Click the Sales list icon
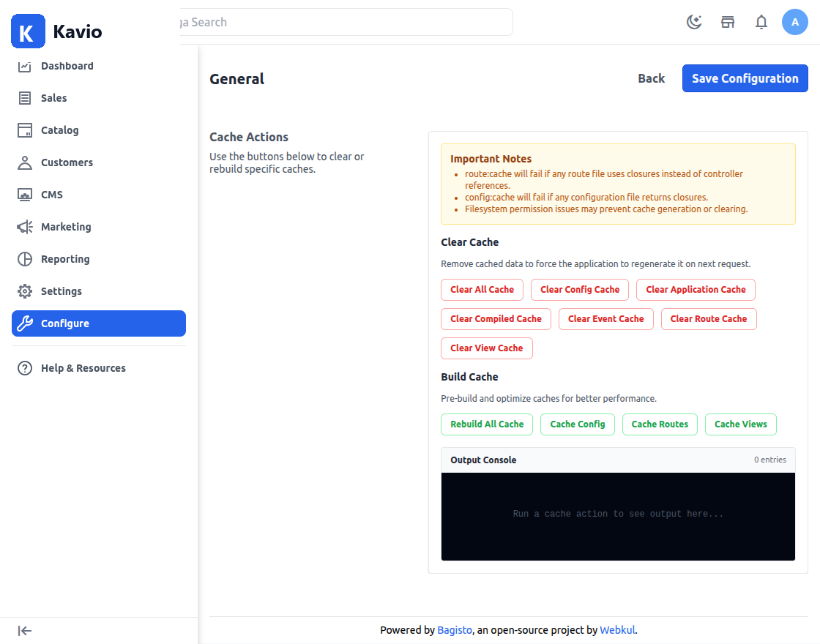 25,98
